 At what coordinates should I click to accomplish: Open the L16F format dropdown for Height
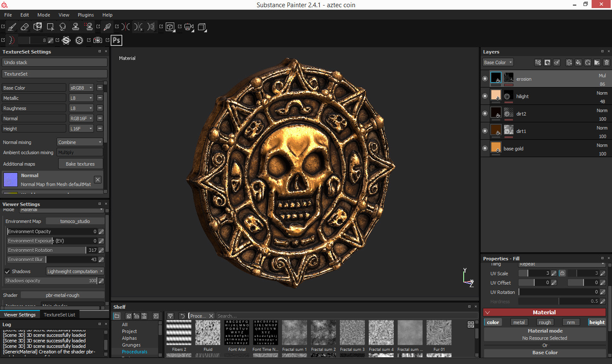tap(81, 129)
